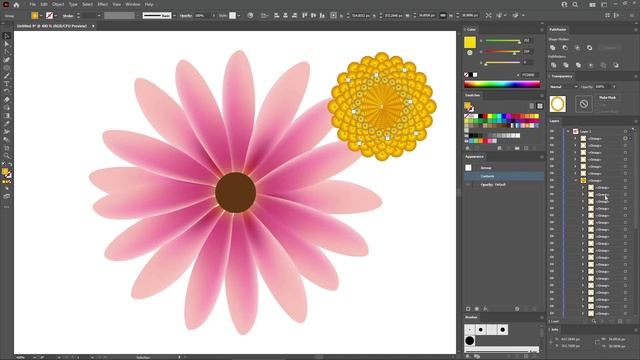This screenshot has height=360, width=640.
Task: Select the Artboard tool
Action: [x=7, y=148]
